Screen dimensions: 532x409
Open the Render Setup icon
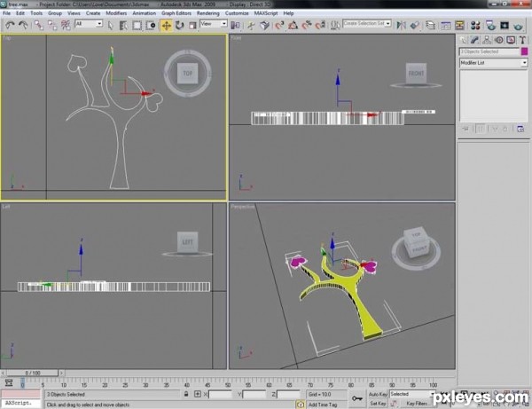(x=490, y=26)
